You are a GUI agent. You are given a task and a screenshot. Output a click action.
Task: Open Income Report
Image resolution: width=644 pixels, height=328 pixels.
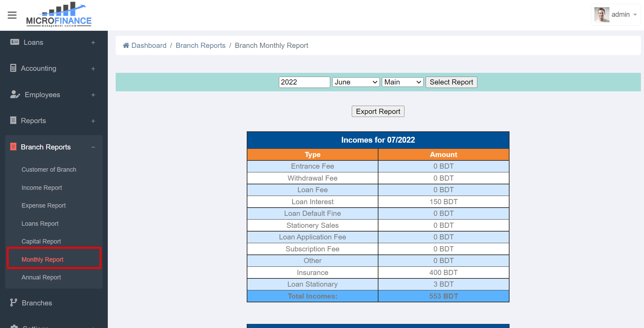(x=42, y=188)
